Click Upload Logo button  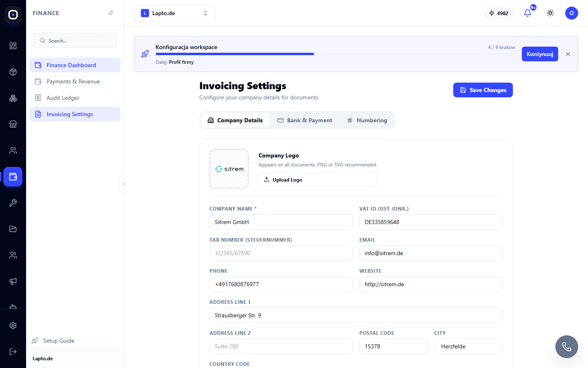(x=318, y=180)
